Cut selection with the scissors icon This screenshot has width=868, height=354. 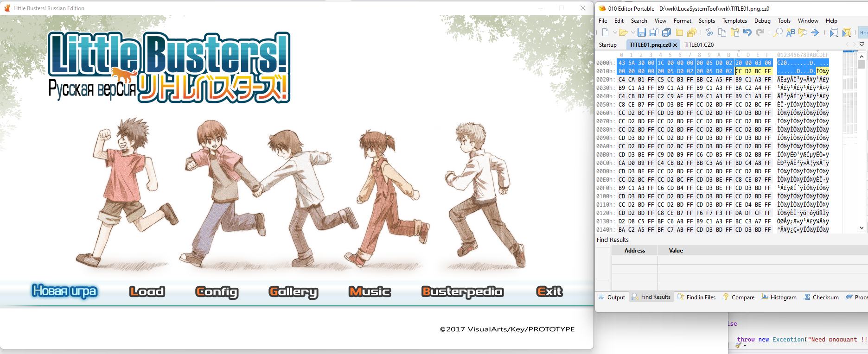(x=709, y=32)
